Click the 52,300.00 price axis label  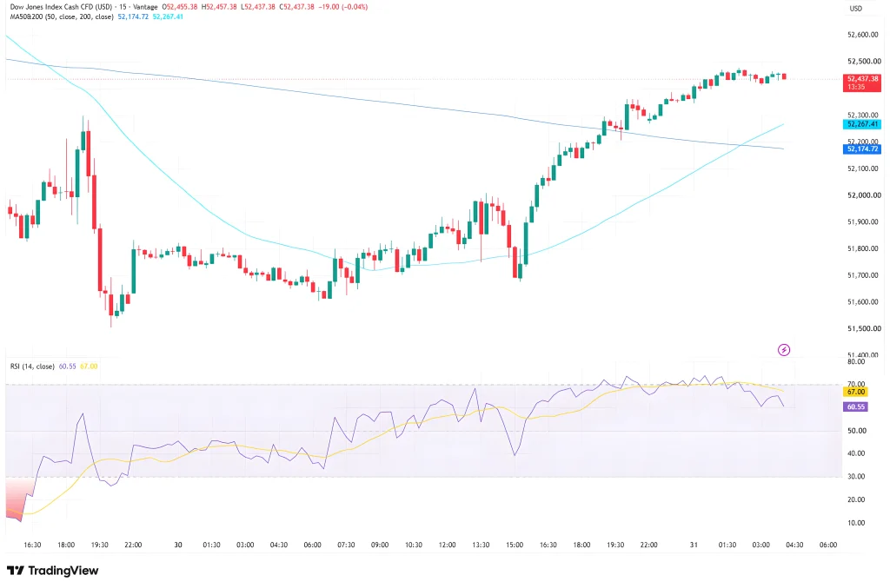tap(864, 116)
